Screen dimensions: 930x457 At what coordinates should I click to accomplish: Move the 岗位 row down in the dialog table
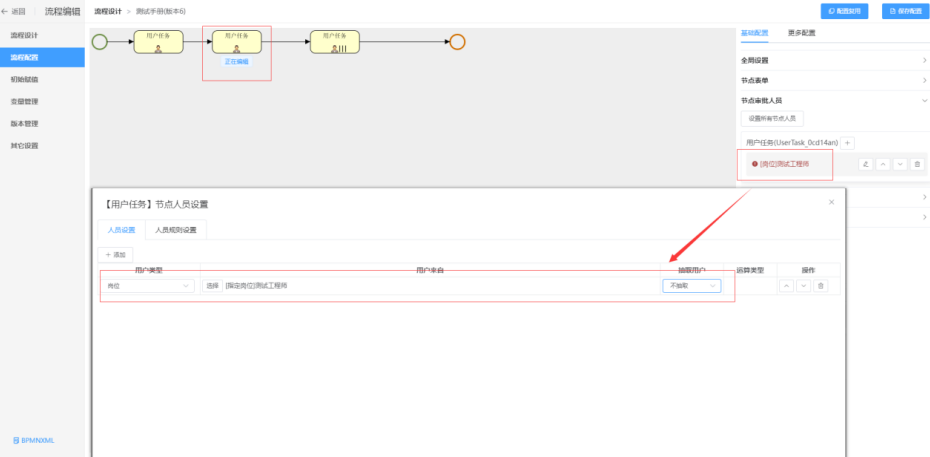tap(803, 286)
